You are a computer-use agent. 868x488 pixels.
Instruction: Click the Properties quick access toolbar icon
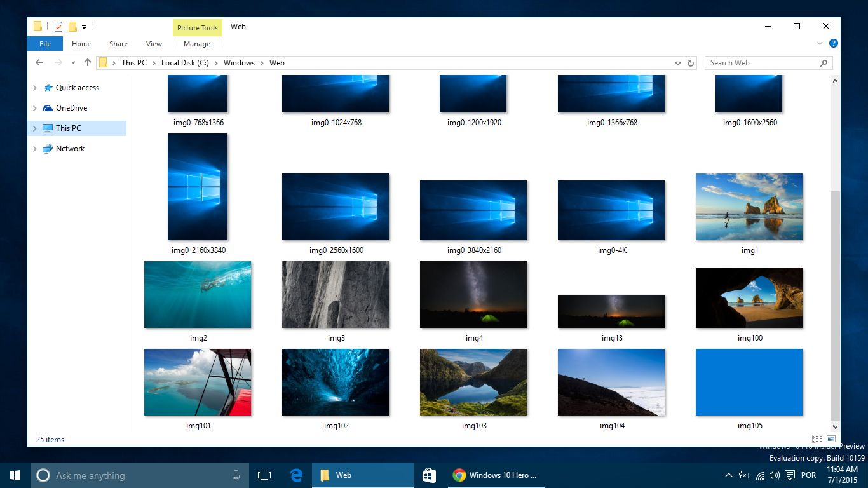click(x=58, y=27)
